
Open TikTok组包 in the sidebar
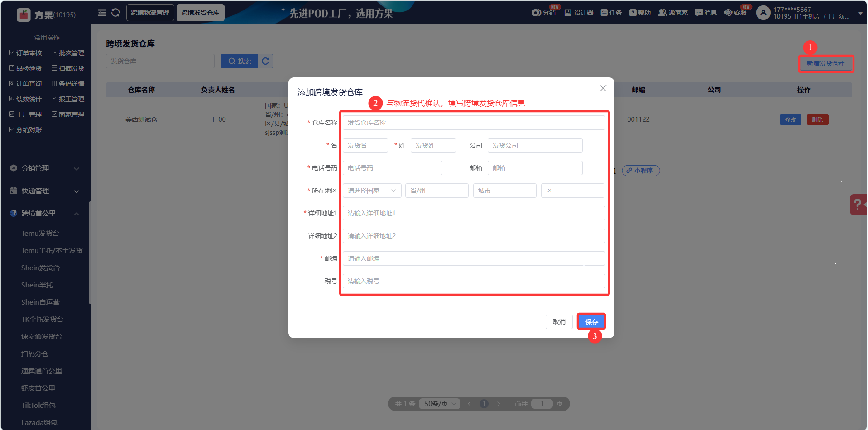(38, 406)
